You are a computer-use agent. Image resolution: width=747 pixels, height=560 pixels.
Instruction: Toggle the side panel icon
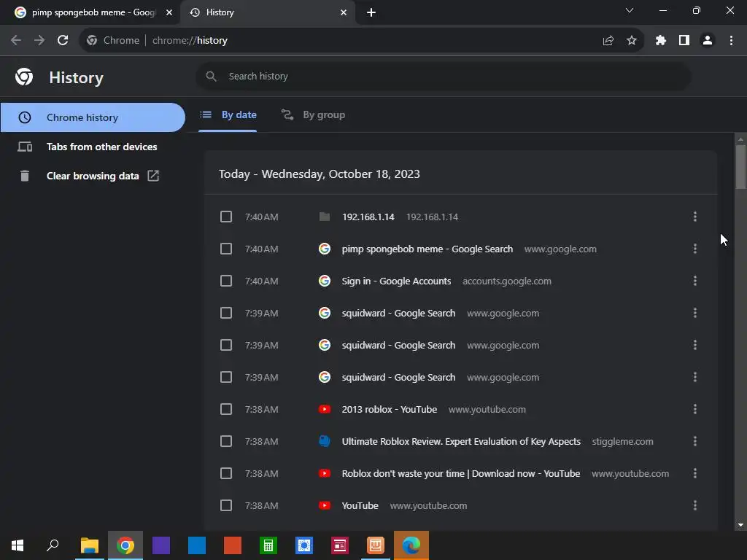coord(684,41)
